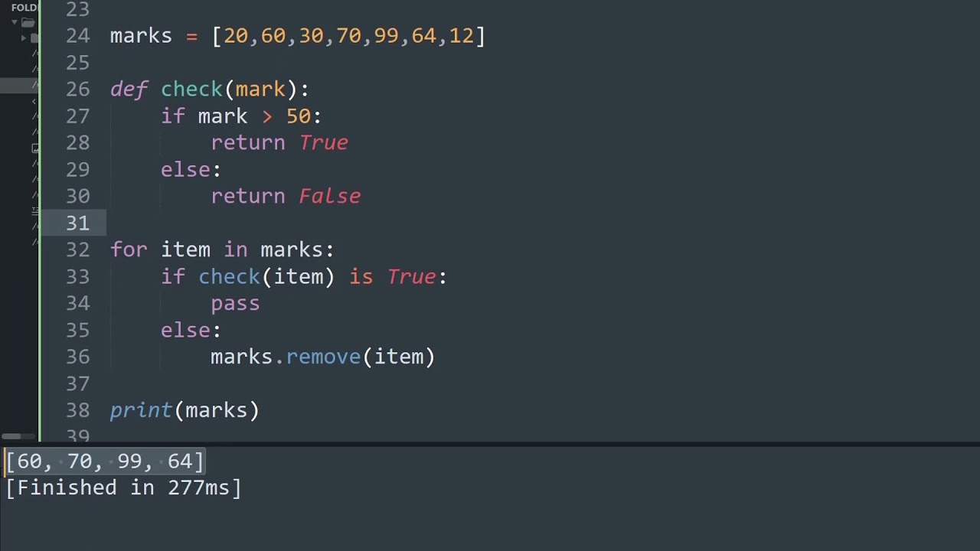Viewport: 980px width, 551px height.
Task: Place cursor on marks.remove(item) call
Action: [x=322, y=357]
